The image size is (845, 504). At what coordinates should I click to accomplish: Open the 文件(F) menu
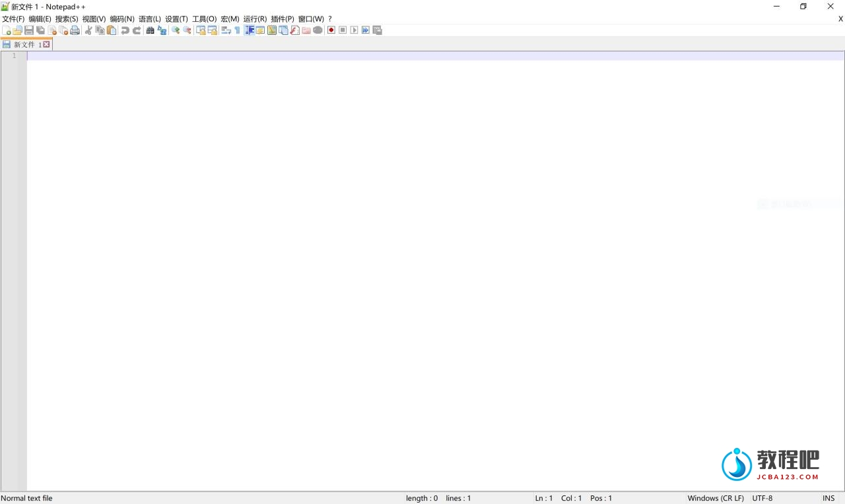(x=13, y=19)
